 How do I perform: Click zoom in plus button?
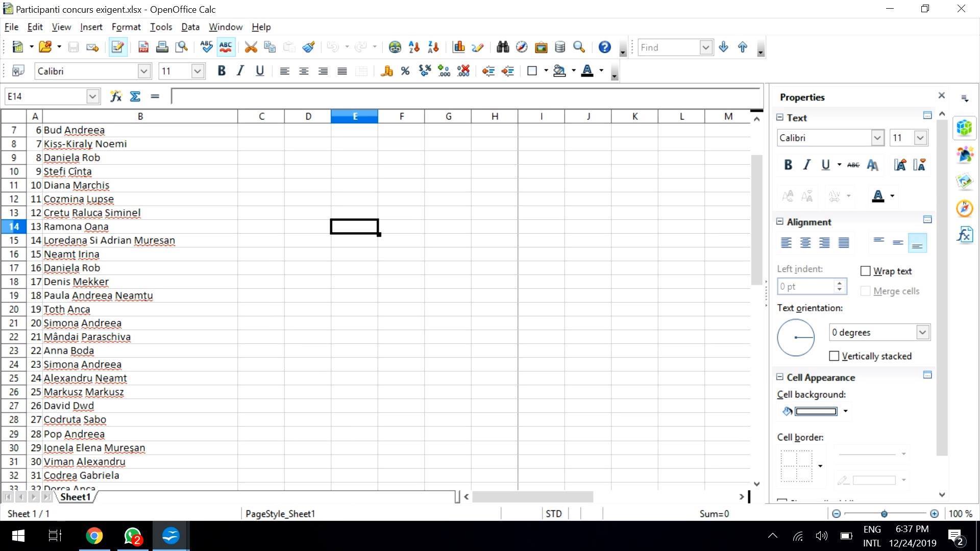point(934,514)
